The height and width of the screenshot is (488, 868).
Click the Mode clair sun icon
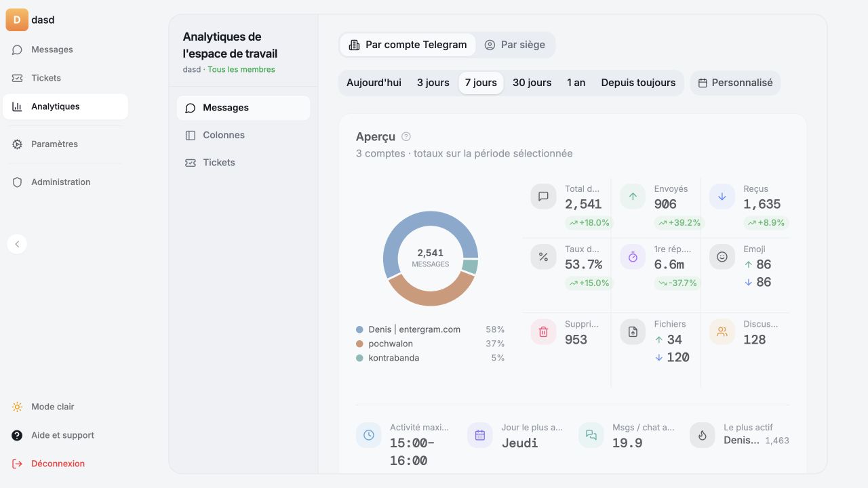pos(18,407)
